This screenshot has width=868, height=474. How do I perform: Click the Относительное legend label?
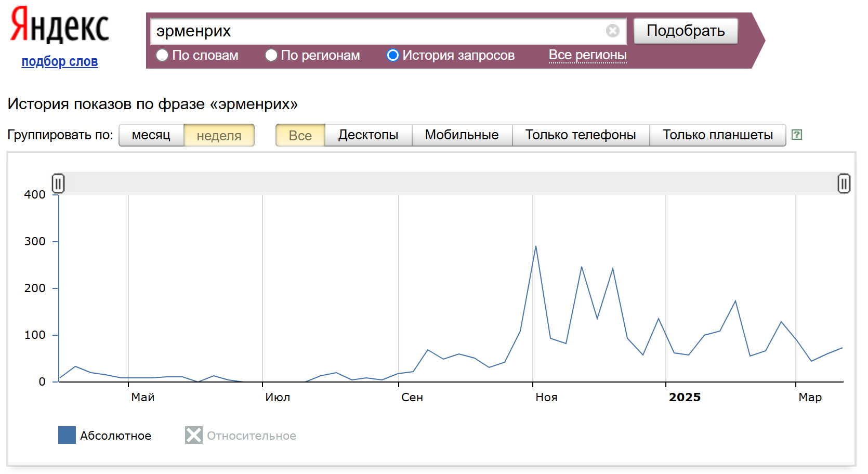pos(252,436)
